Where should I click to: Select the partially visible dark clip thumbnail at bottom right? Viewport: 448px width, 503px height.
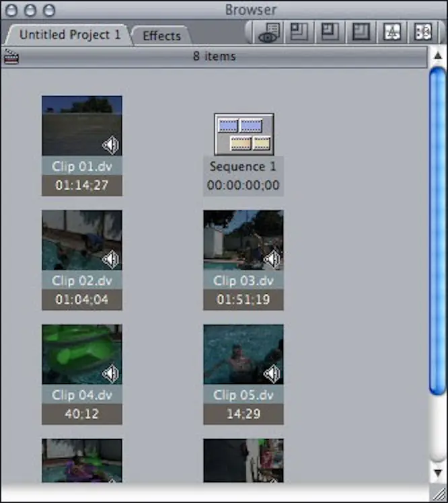tap(244, 461)
